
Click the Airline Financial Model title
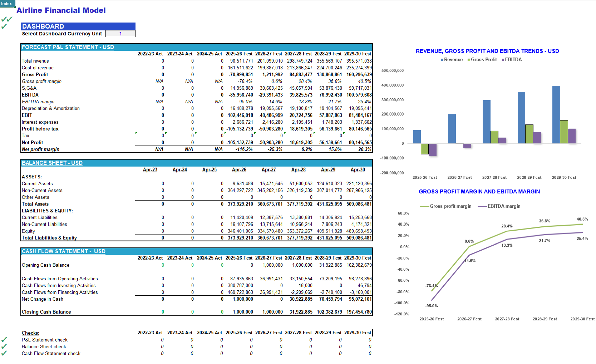tap(61, 10)
